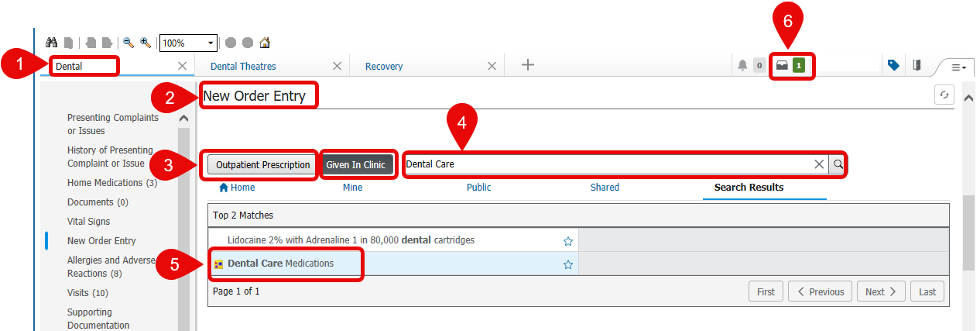Click the blue tag icon
The image size is (980, 331).
(893, 66)
